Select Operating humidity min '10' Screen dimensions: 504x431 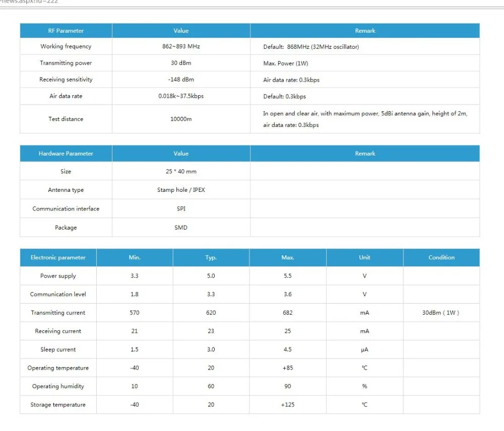point(135,386)
